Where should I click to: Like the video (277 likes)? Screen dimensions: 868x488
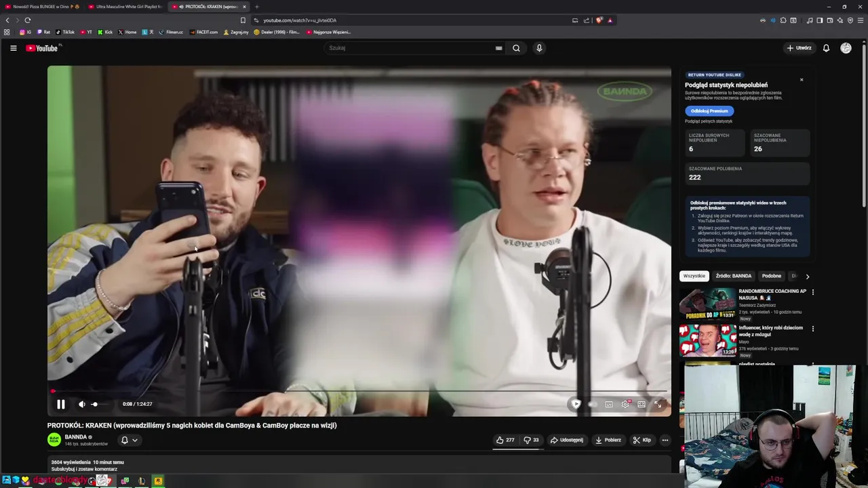(x=505, y=440)
